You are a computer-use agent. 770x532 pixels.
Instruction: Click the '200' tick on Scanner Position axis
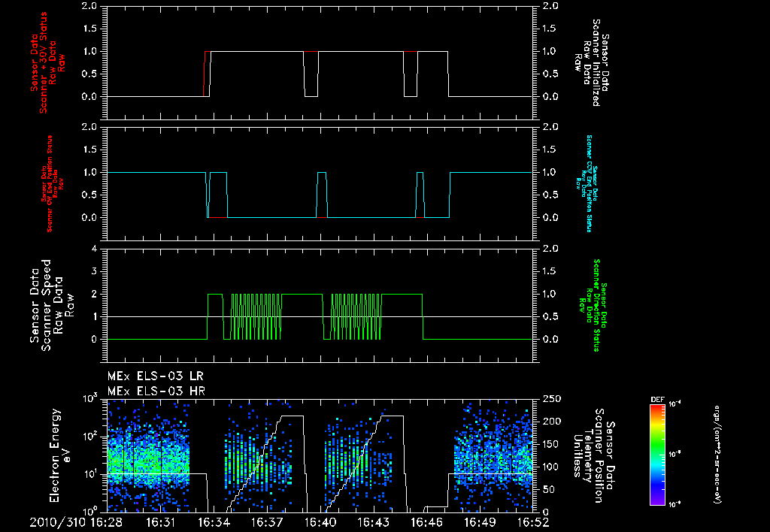552,422
